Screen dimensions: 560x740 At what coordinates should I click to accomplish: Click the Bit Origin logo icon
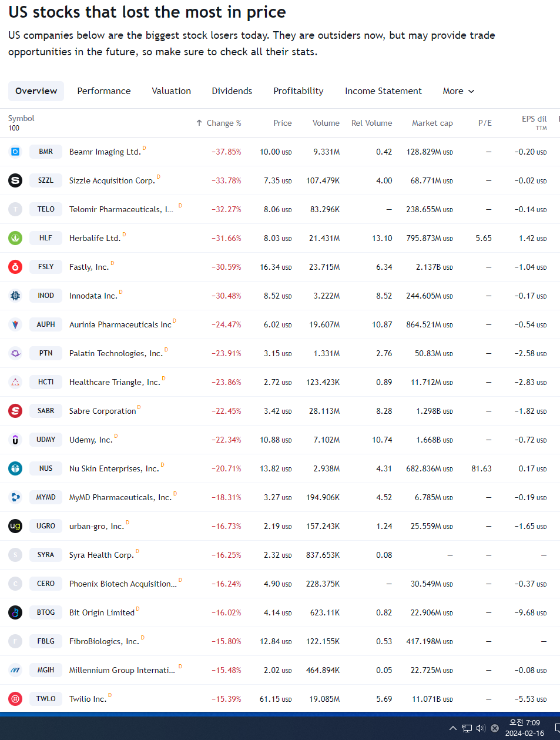(15, 612)
